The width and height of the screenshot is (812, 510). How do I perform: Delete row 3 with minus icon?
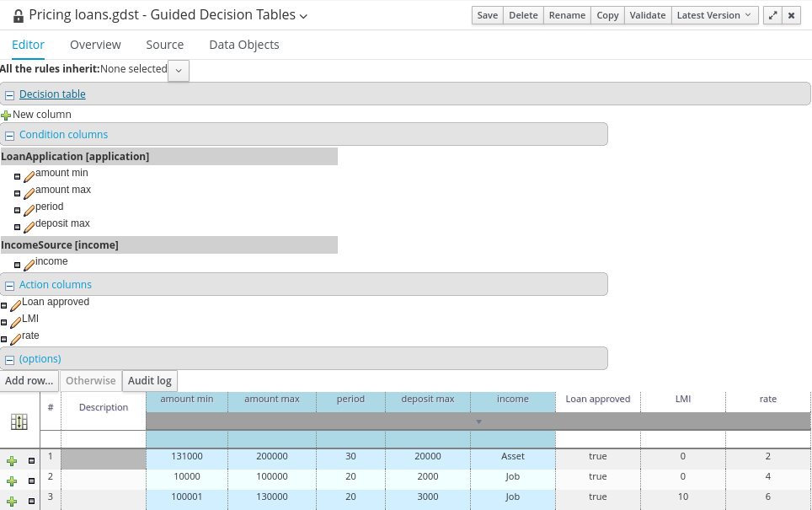pyautogui.click(x=31, y=501)
